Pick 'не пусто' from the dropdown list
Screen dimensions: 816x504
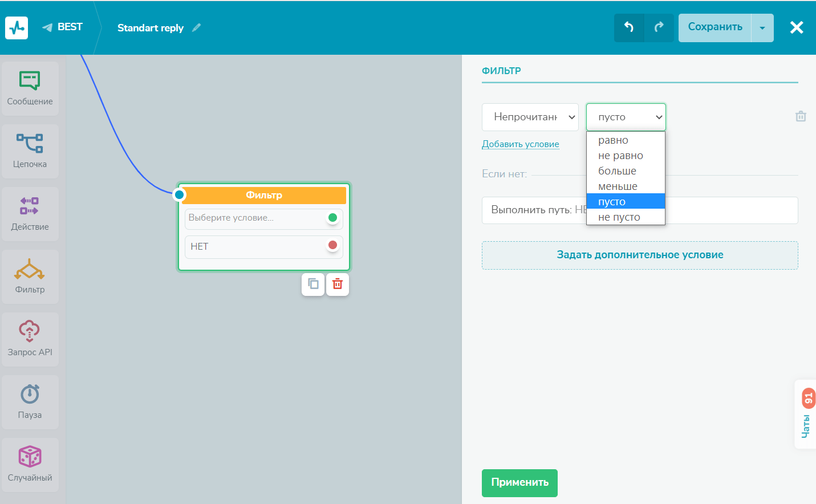(x=619, y=217)
